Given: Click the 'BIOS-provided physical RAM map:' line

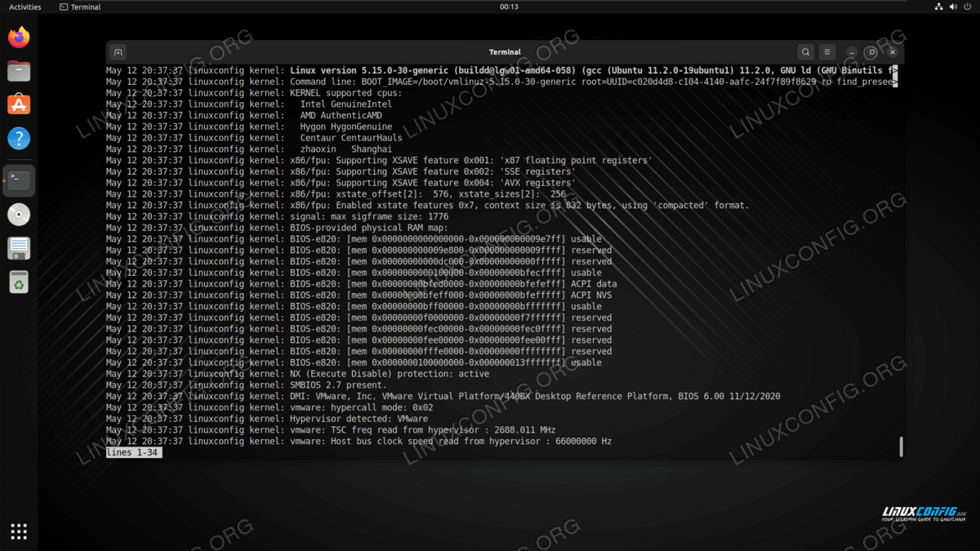Looking at the screenshot, I should (x=277, y=228).
